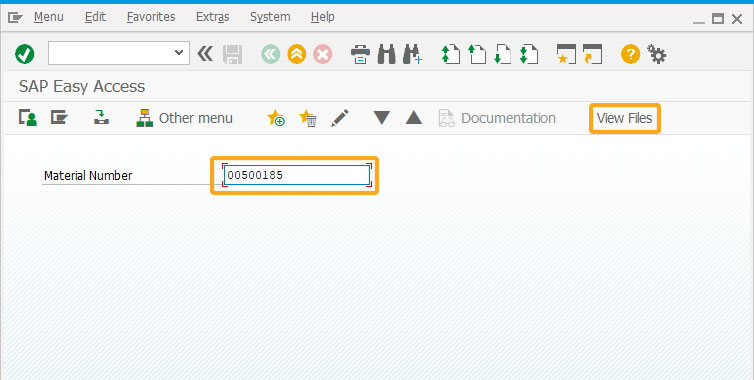Open the Menu menu

pos(49,17)
